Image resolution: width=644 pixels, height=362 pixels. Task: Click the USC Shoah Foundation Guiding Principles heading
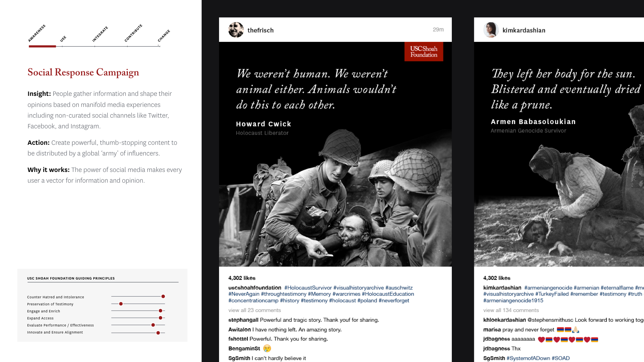point(71,279)
